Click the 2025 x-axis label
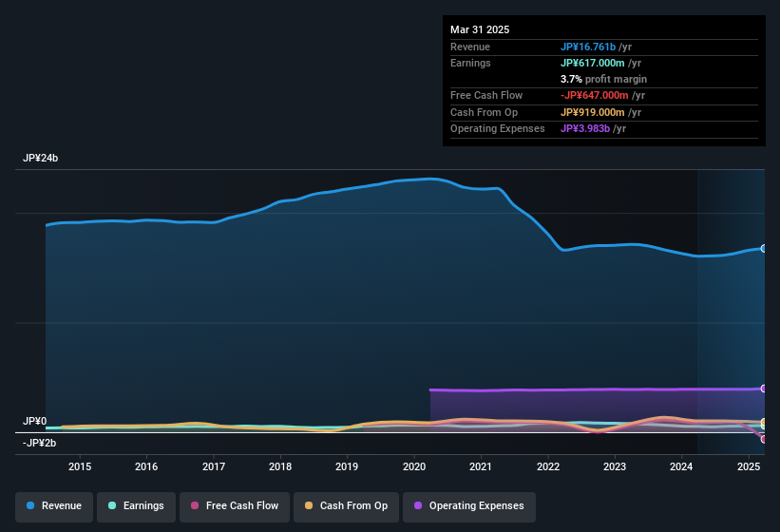This screenshot has height=532, width=780. (749, 466)
